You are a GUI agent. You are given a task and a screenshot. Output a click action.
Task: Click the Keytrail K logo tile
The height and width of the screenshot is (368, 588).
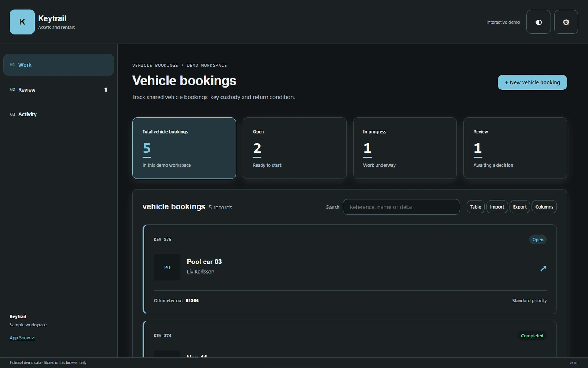click(22, 22)
